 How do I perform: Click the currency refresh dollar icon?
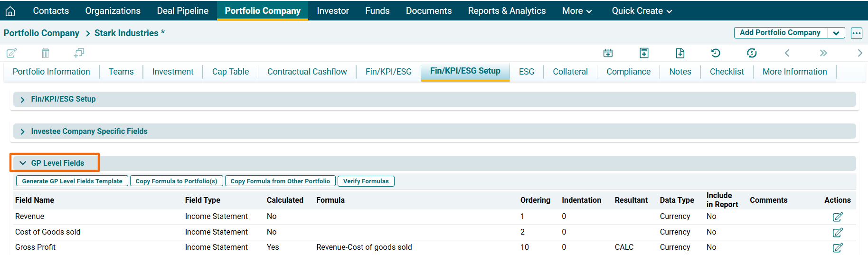[752, 53]
